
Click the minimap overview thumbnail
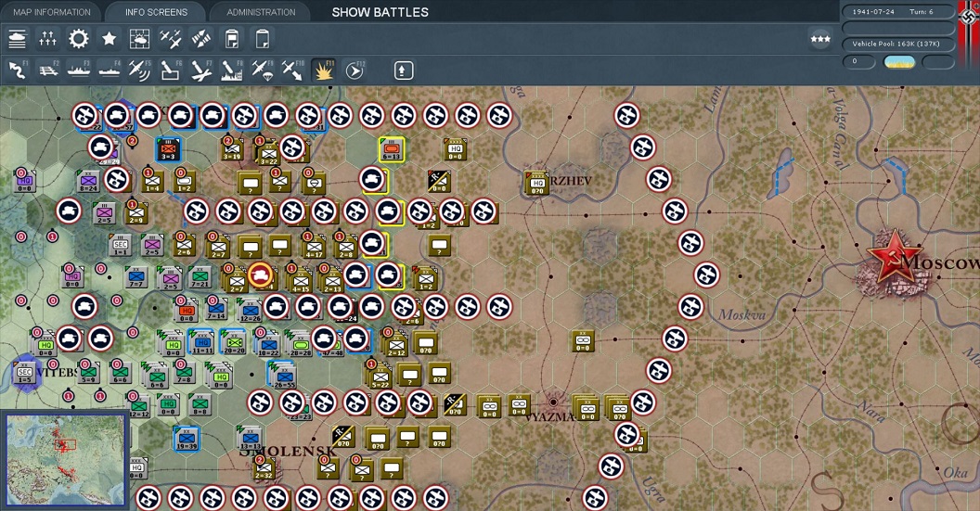[65, 460]
